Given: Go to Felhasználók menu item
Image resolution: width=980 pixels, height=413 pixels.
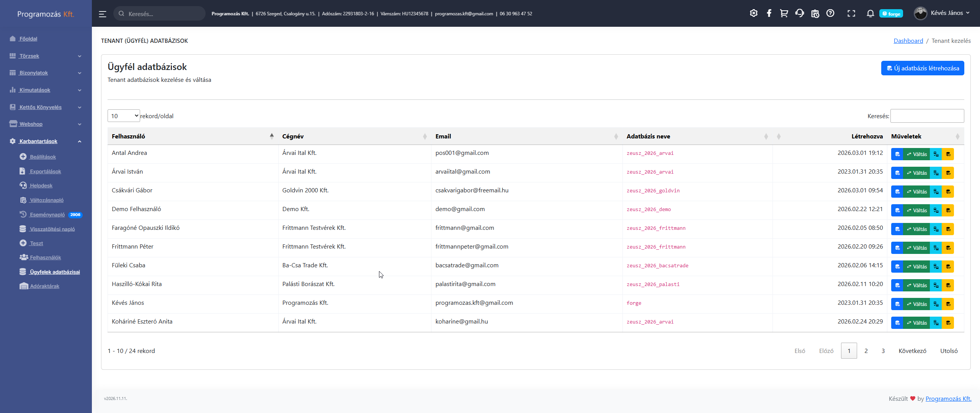Looking at the screenshot, I should pos(45,257).
